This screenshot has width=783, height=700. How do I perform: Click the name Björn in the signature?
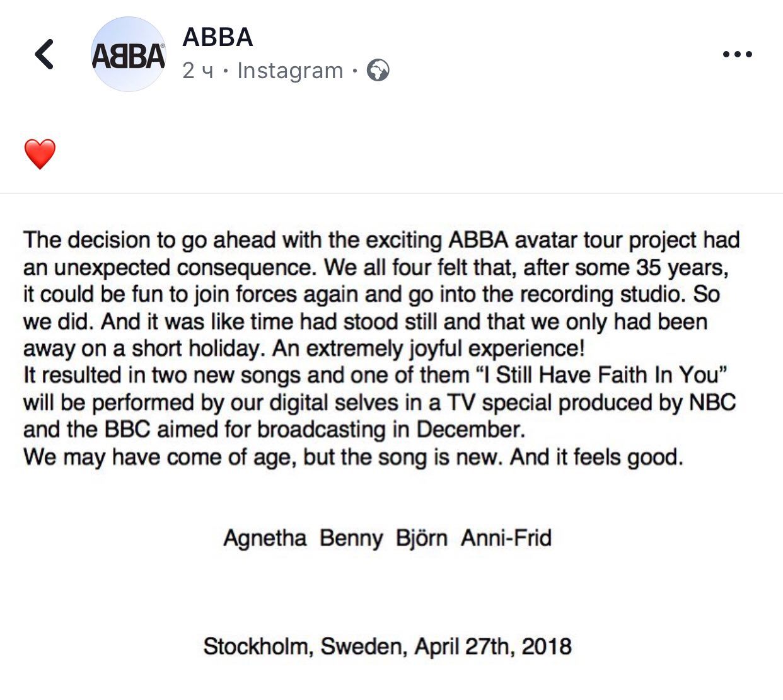click(421, 538)
